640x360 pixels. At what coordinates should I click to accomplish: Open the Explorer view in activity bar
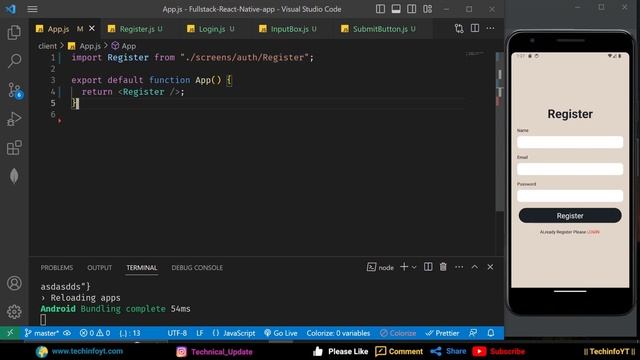(14, 32)
